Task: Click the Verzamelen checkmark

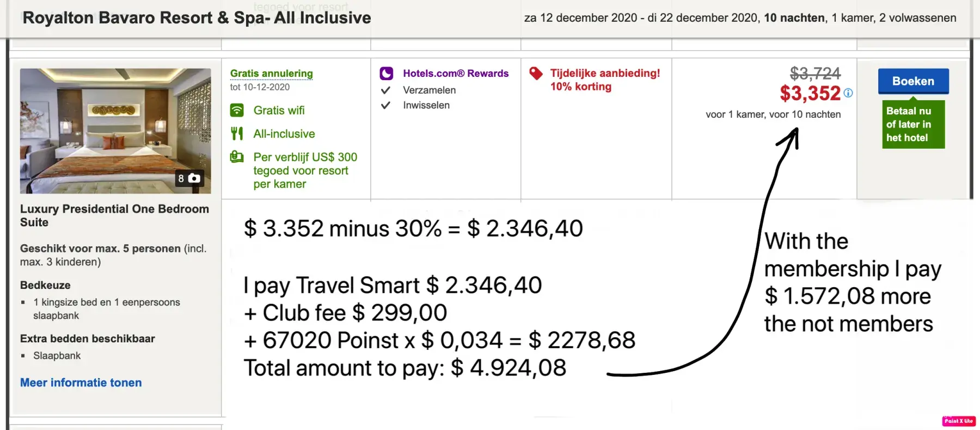Action: (385, 90)
